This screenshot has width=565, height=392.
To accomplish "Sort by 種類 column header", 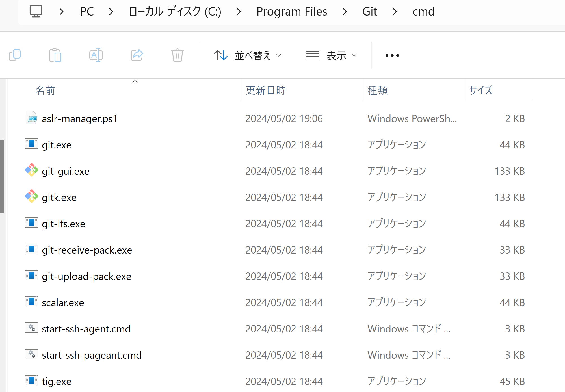I will coord(378,90).
